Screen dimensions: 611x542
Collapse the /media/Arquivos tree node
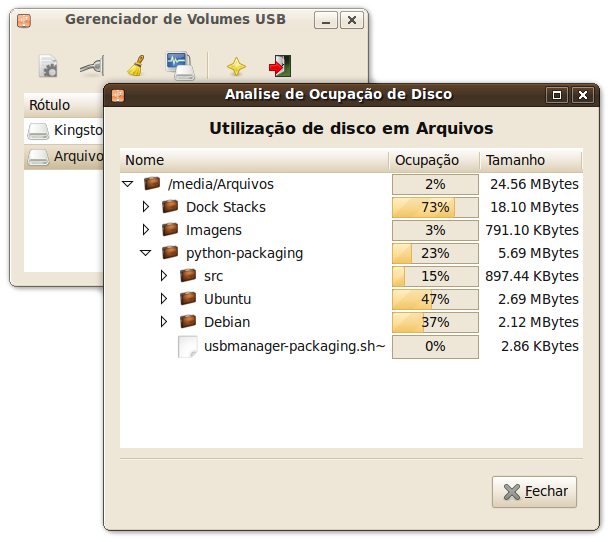coord(128,184)
